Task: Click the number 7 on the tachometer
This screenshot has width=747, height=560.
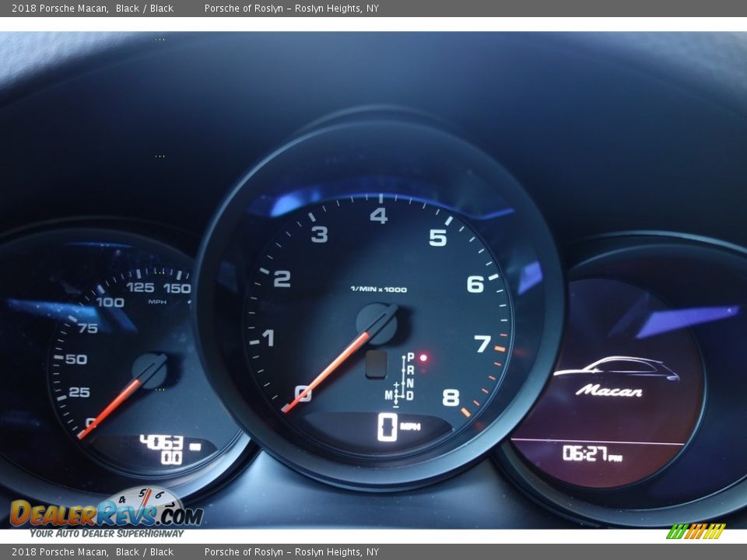Action: (x=482, y=344)
